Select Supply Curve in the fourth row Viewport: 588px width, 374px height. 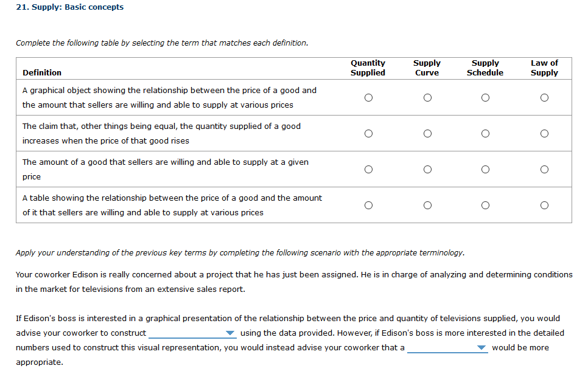427,205
